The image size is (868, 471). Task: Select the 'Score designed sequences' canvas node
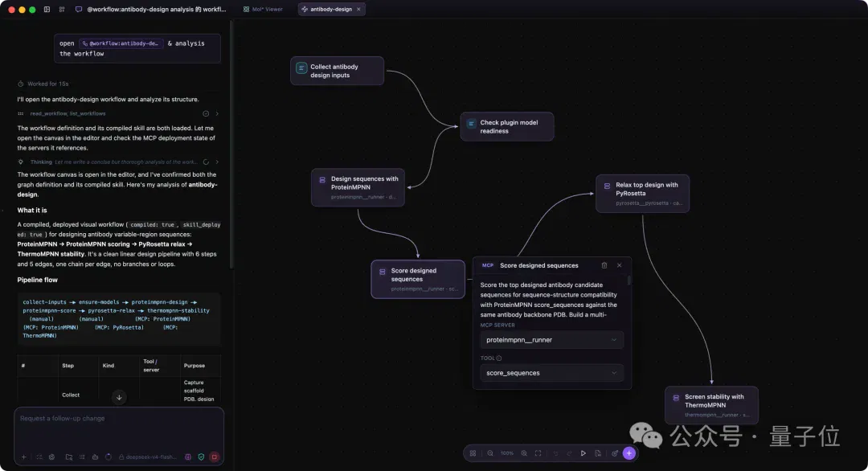point(418,280)
